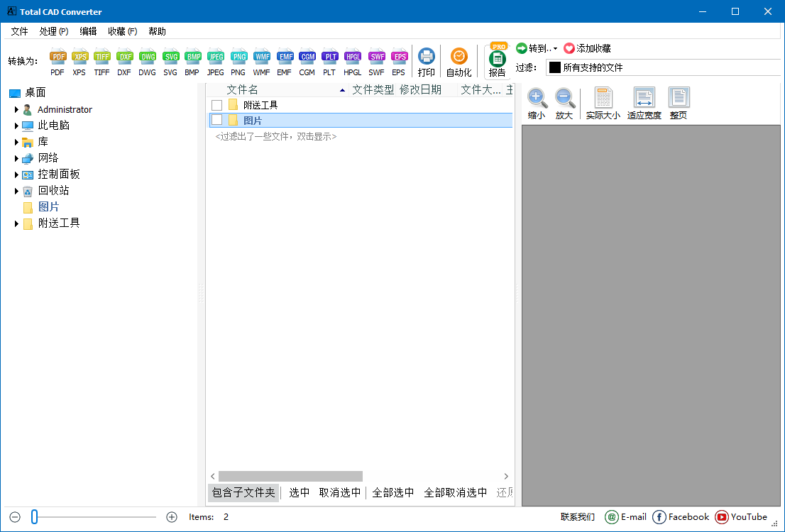Expand Administrator tree node
The image size is (785, 532).
(16, 110)
